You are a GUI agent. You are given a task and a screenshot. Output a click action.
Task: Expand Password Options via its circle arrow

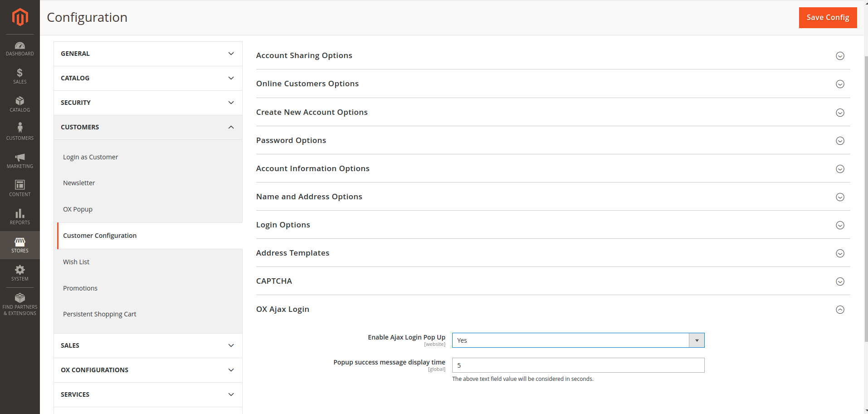(840, 141)
